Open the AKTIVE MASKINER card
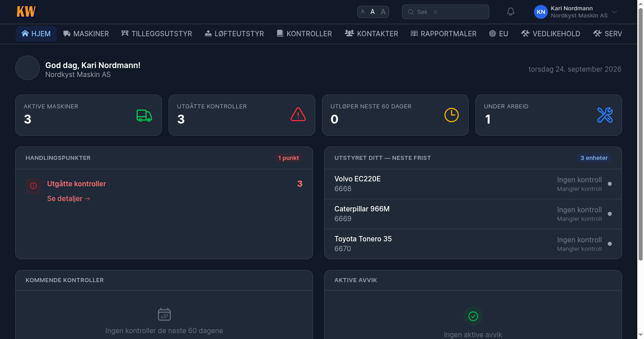Screen dimensions: 644x339 [89, 115]
